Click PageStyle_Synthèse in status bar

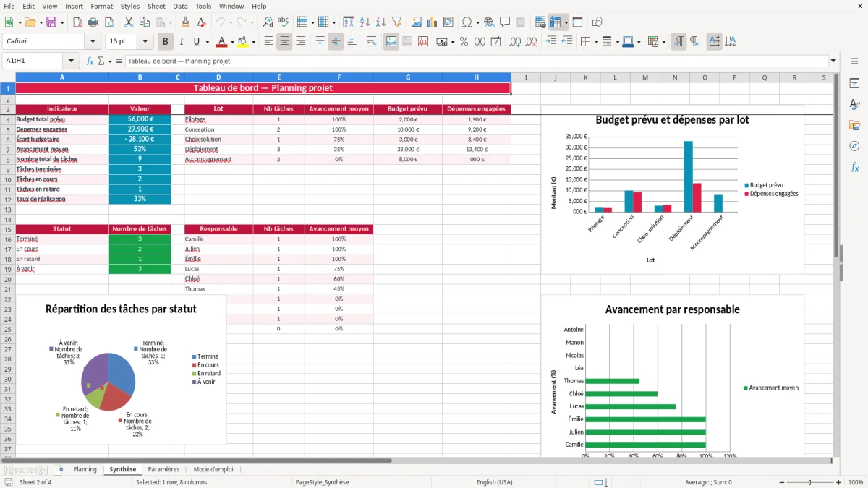pyautogui.click(x=322, y=482)
